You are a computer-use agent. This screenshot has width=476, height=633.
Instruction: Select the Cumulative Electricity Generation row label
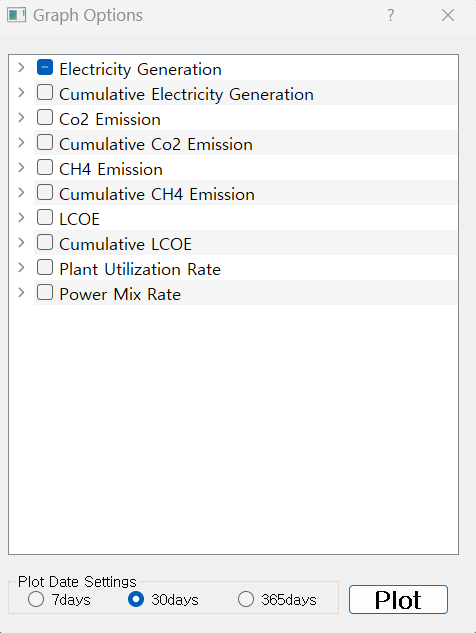[186, 94]
